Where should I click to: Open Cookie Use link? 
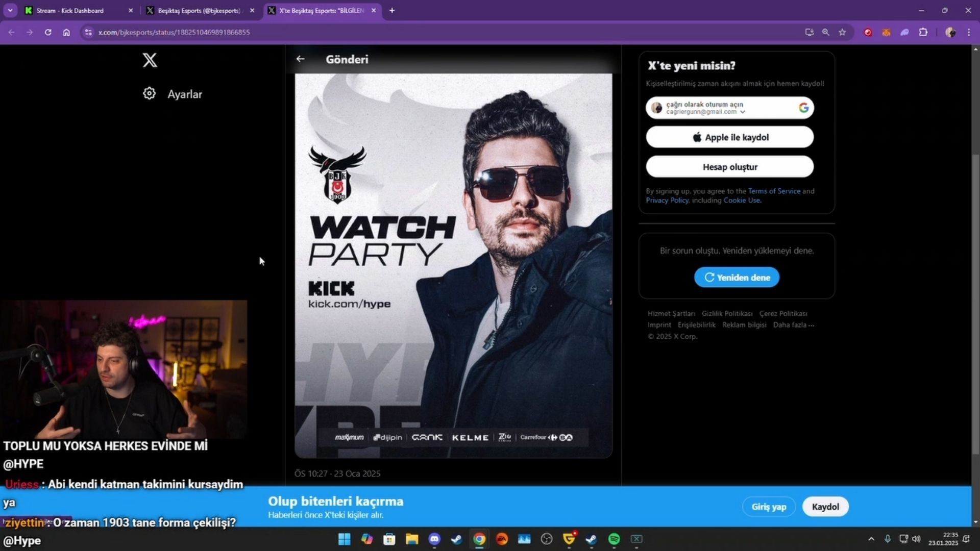pos(742,200)
